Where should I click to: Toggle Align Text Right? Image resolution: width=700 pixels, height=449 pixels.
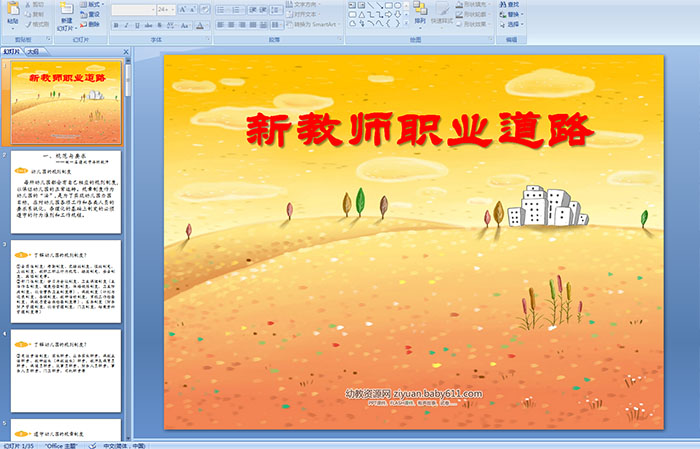tap(242, 25)
